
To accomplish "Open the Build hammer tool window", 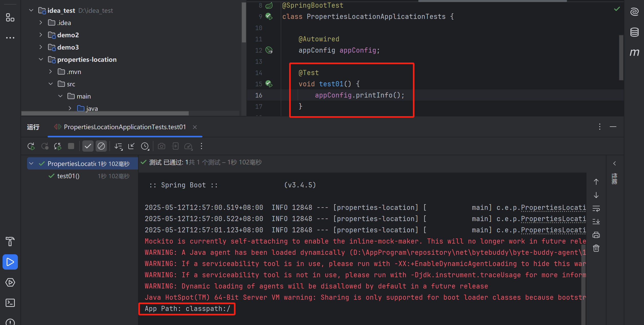I will 10,241.
